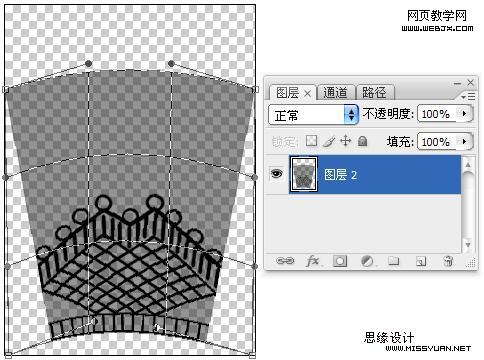Click the bottom-left warp corner handle
Image resolution: width=484 pixels, height=360 pixels.
point(8,355)
